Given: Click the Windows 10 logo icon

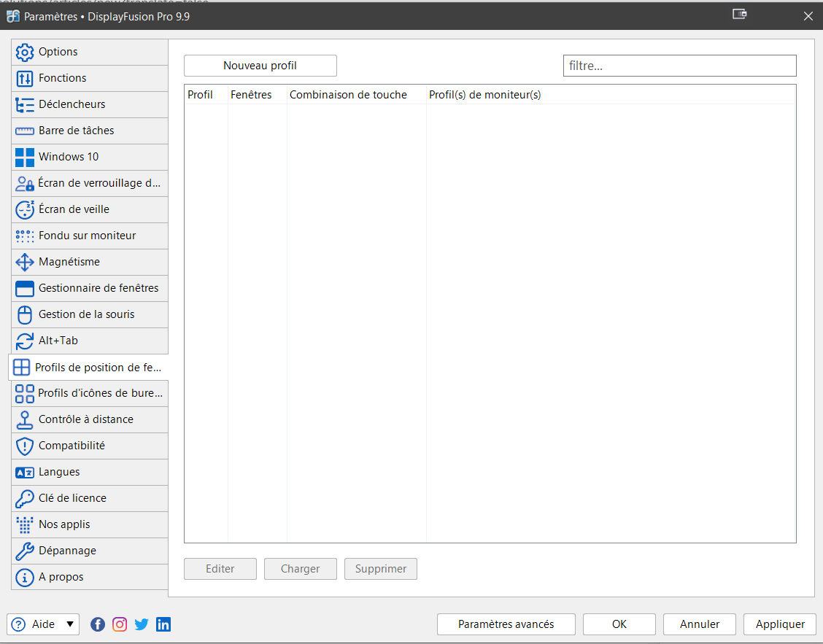Looking at the screenshot, I should (x=25, y=157).
